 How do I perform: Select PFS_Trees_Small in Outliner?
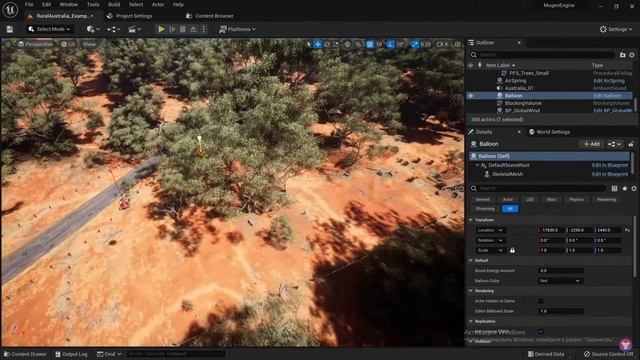click(529, 73)
